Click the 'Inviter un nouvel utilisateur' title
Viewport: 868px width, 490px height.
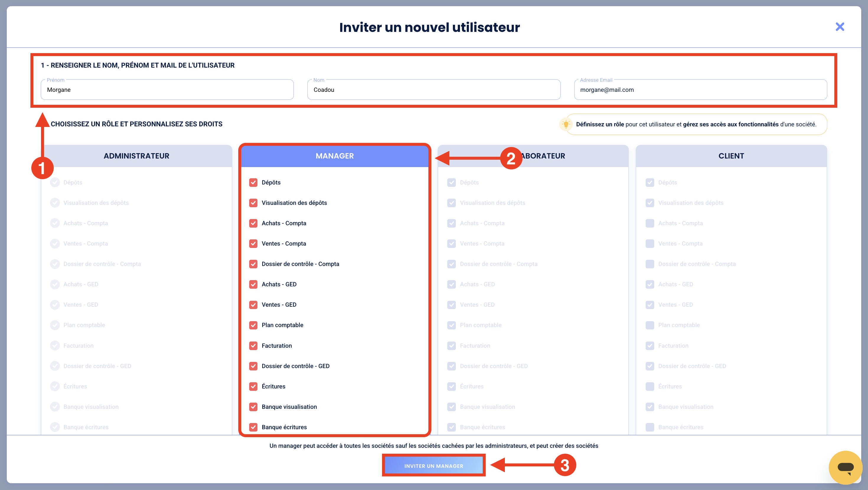(430, 27)
